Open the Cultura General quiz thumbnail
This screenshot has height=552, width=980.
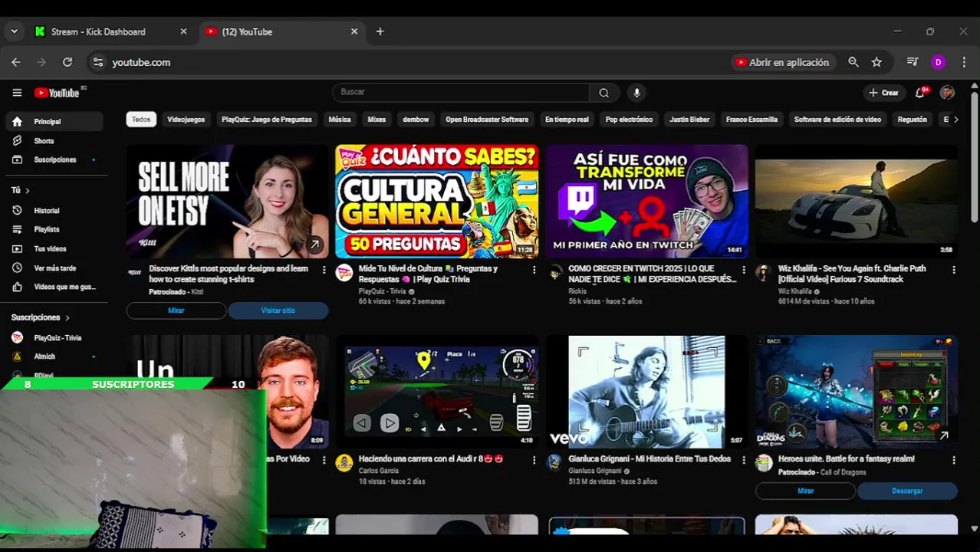[437, 202]
